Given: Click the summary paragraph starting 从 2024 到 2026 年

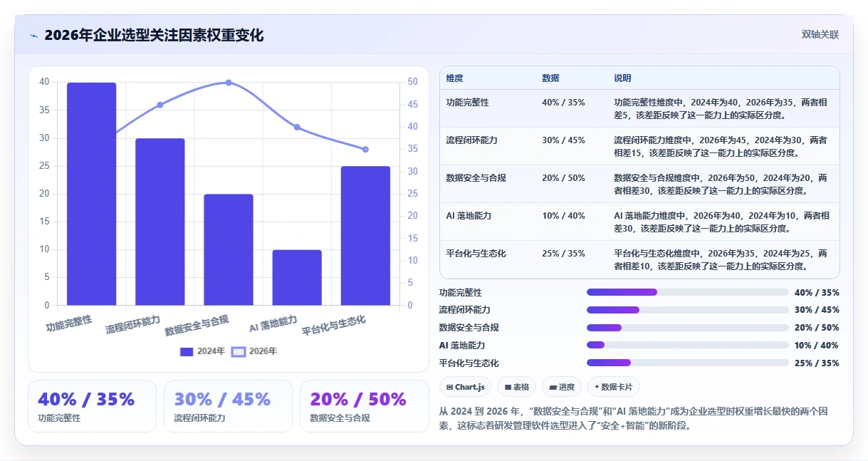Looking at the screenshot, I should 634,419.
